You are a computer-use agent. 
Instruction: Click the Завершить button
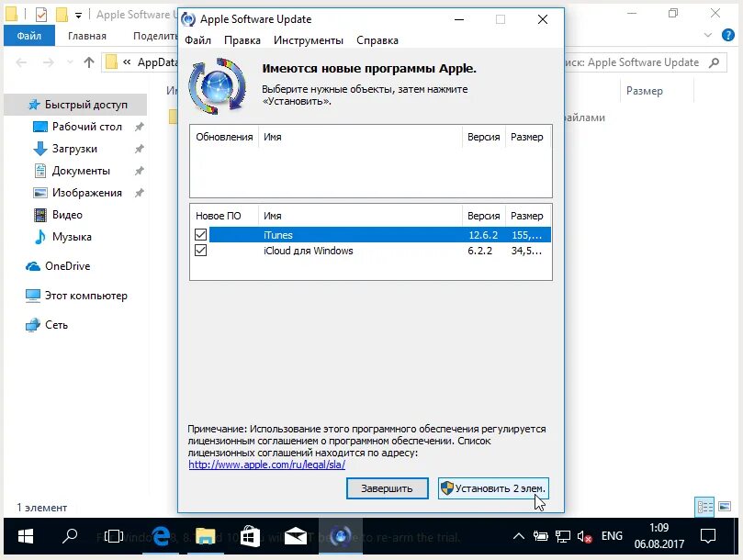pos(388,488)
